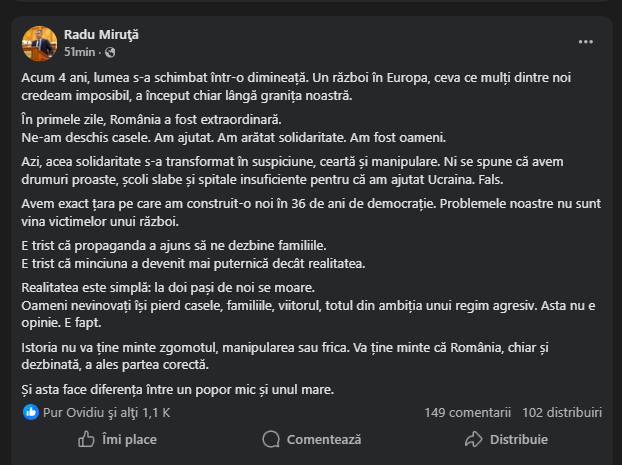Click the closing line "Și asta face diferența"
The image size is (622, 465).
coord(177,389)
